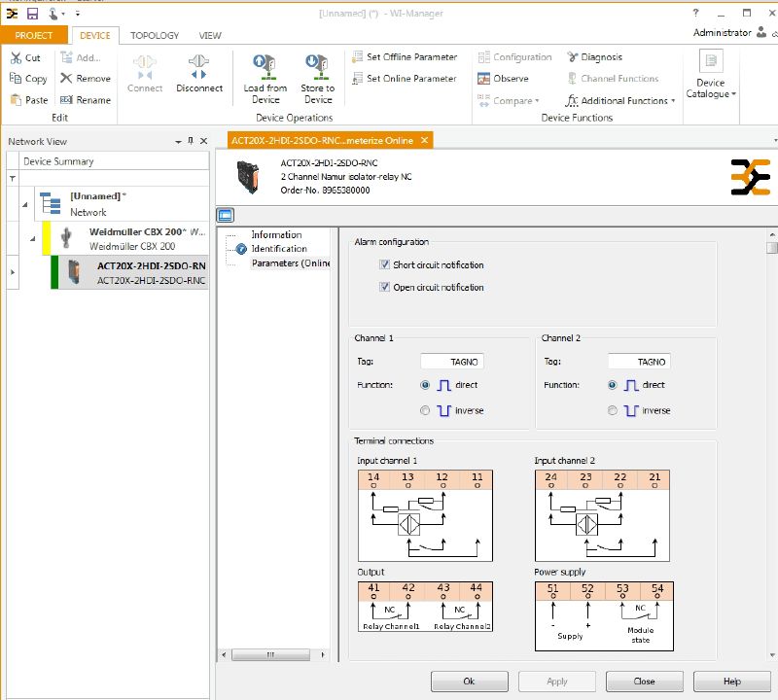Open the PROJECT tab
The image size is (778, 700).
pos(34,36)
